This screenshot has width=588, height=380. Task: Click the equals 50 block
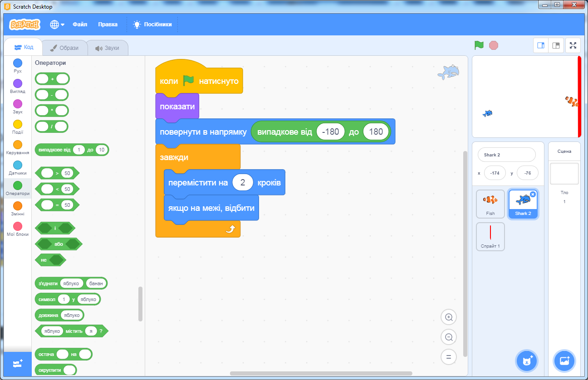coord(57,205)
